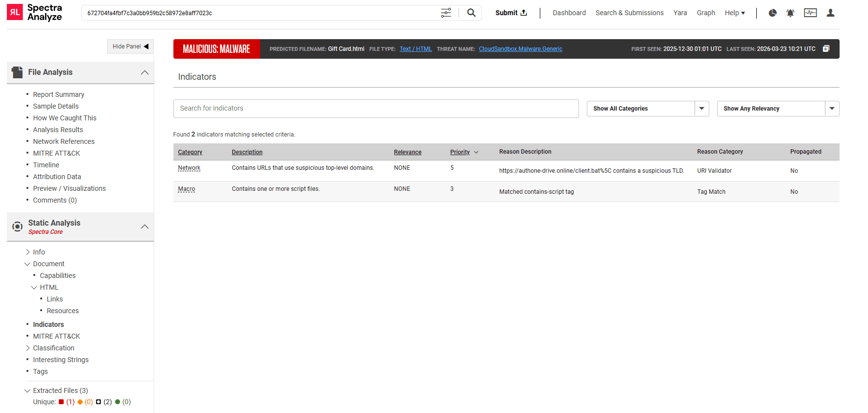
Task: Open the system health monitor icon
Action: pyautogui.click(x=810, y=13)
